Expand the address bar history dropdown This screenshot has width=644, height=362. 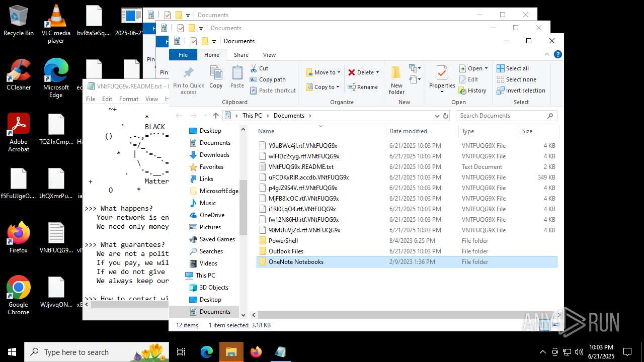(x=437, y=116)
